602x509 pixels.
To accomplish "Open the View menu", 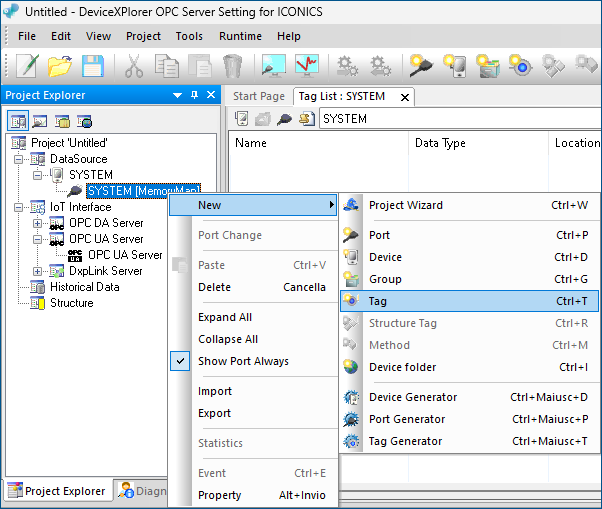I will click(98, 36).
